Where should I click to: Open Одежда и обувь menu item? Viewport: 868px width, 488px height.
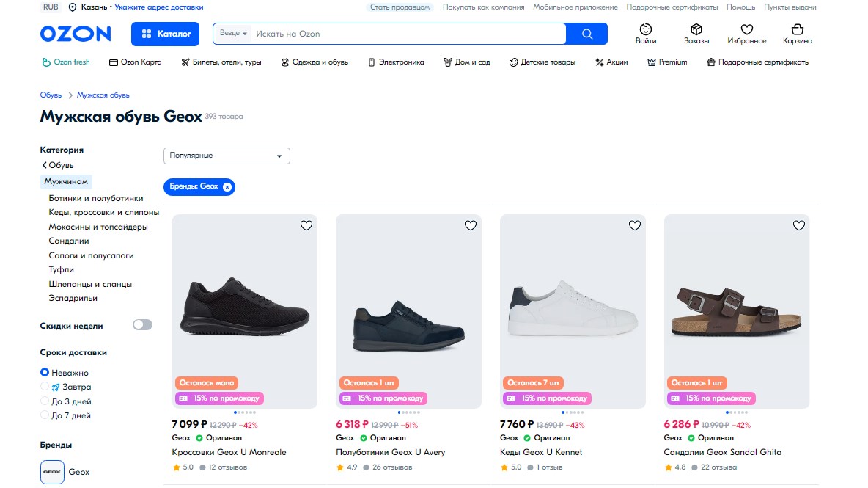pos(314,62)
